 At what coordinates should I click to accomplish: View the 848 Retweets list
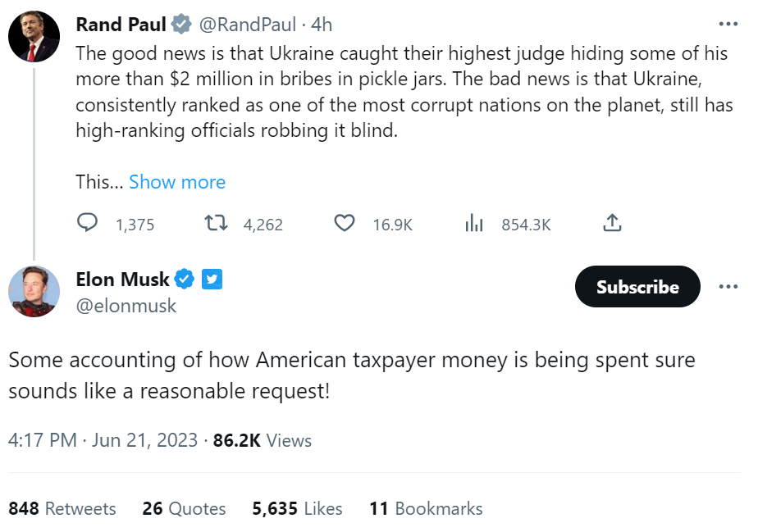[62, 508]
